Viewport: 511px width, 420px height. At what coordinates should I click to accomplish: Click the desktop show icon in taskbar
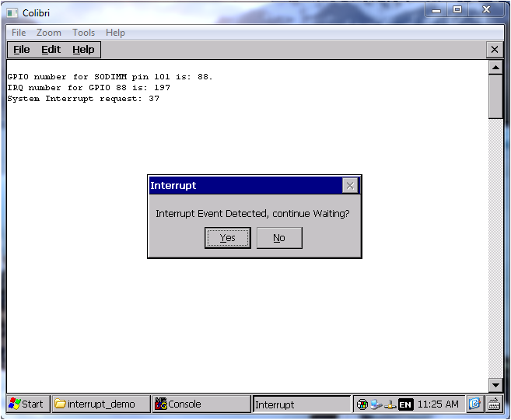[474, 404]
